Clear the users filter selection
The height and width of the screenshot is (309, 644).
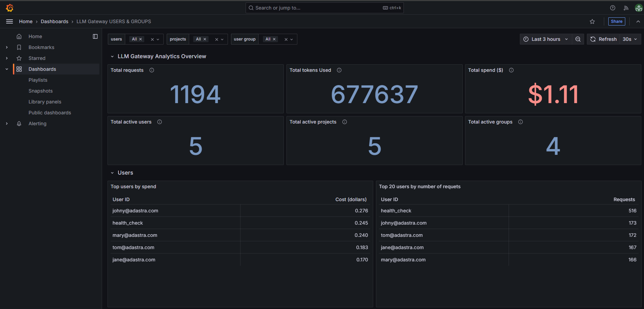(x=152, y=39)
